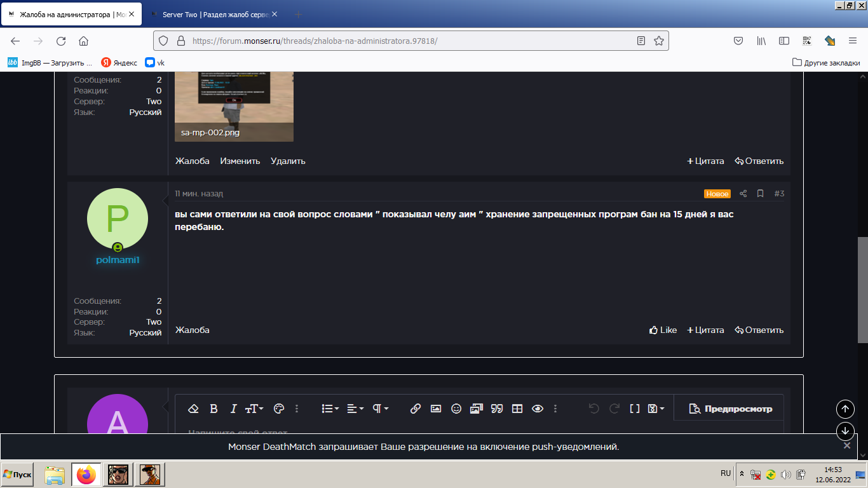Toggle BB code mode with brackets icon
The width and height of the screenshot is (868, 488).
[x=634, y=409]
